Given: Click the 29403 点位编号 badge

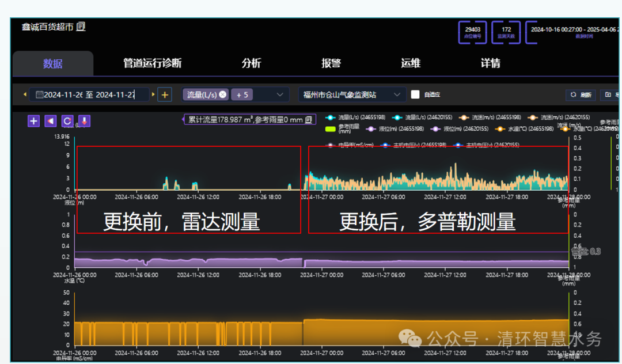Looking at the screenshot, I should click(x=472, y=32).
